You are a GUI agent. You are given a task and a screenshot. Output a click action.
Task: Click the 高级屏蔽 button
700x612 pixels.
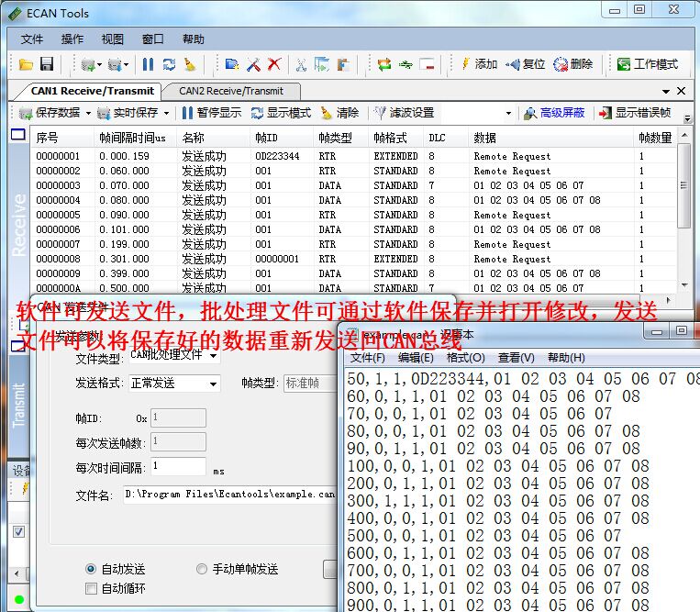tap(554, 113)
